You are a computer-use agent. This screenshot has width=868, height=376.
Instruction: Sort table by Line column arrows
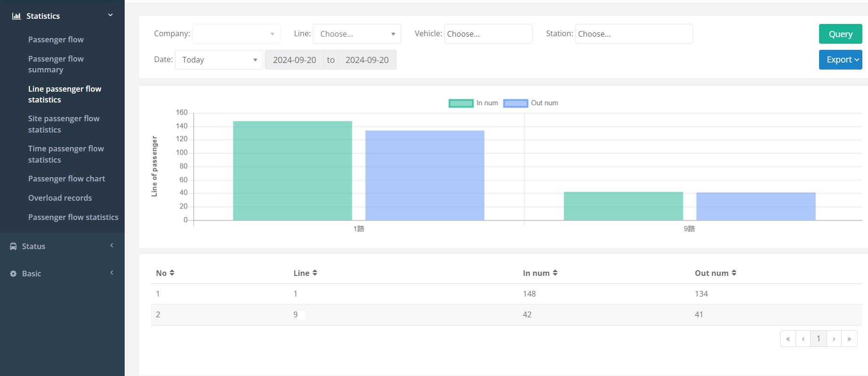pyautogui.click(x=315, y=273)
